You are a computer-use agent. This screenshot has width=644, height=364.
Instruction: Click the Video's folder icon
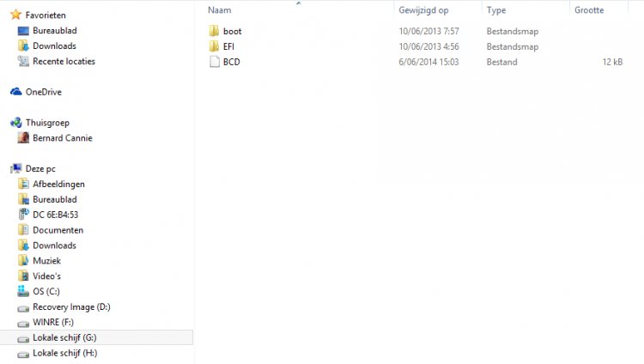point(23,276)
